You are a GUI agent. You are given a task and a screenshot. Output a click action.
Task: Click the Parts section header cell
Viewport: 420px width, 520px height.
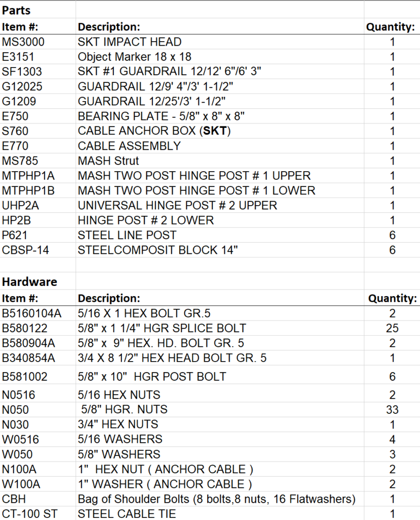tap(16, 10)
